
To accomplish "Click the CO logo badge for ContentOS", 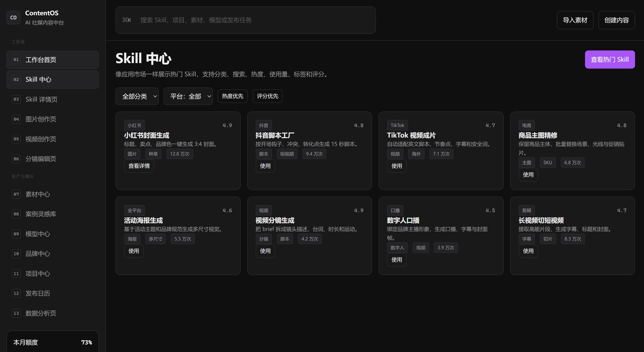I will tap(13, 17).
